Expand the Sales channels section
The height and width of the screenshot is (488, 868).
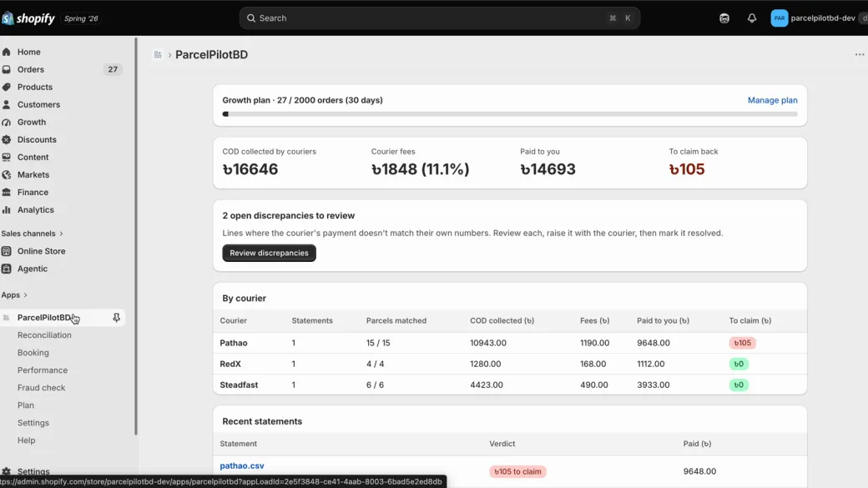click(x=32, y=234)
